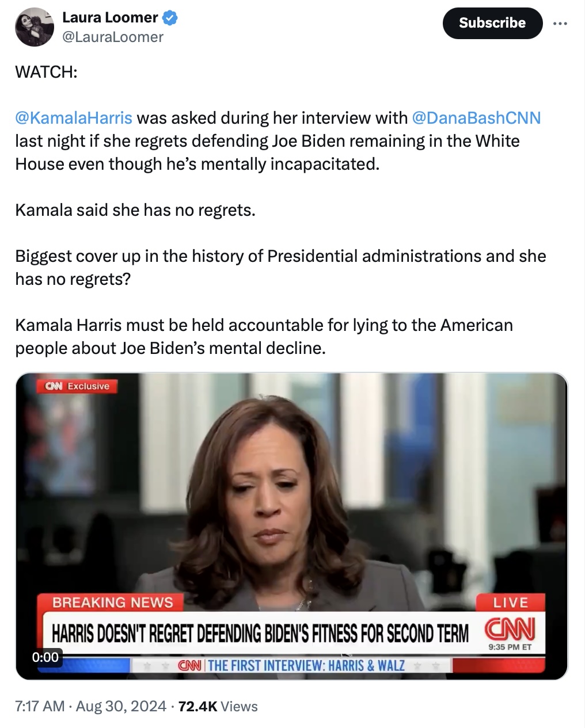This screenshot has width=585, height=728.
Task: Click the BREAKING NEWS label
Action: (112, 603)
